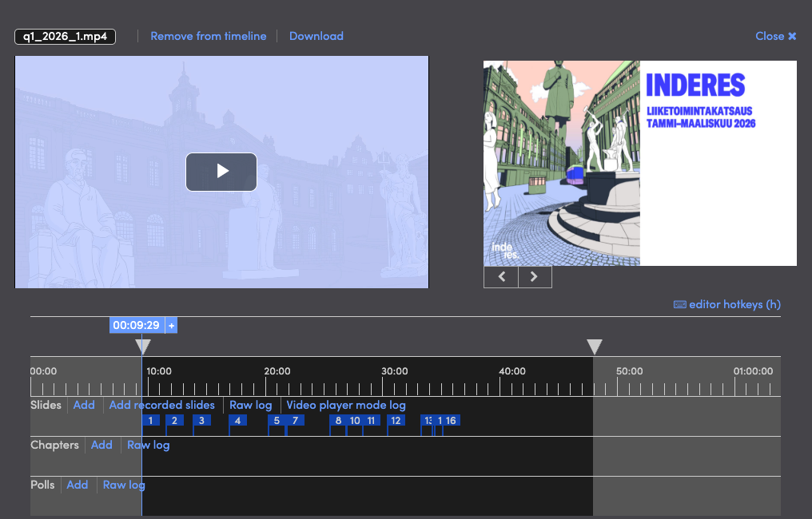Click the Remove from timeline link
Screen dimensions: 812x519
point(208,36)
